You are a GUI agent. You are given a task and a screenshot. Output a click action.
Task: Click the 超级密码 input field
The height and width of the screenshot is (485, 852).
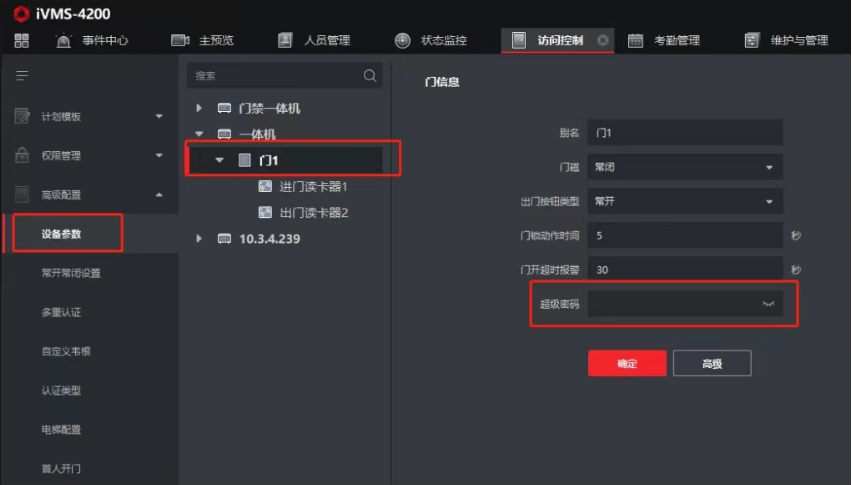pyautogui.click(x=685, y=304)
